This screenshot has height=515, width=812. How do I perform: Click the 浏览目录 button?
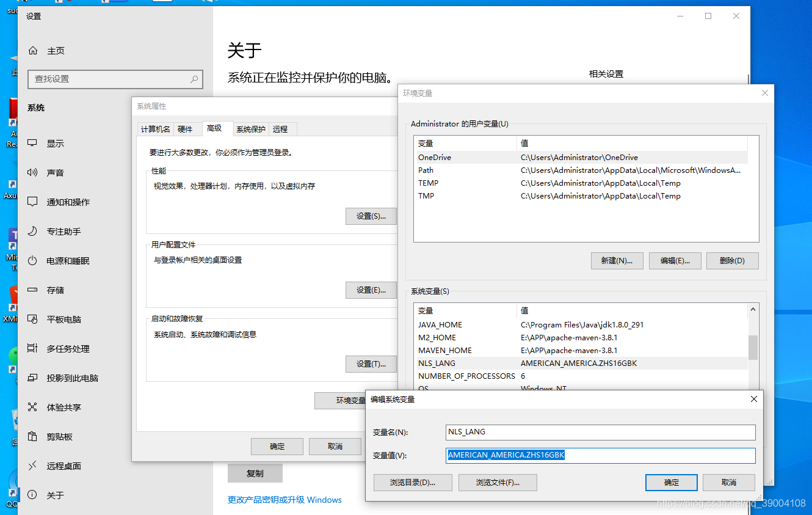pos(413,482)
